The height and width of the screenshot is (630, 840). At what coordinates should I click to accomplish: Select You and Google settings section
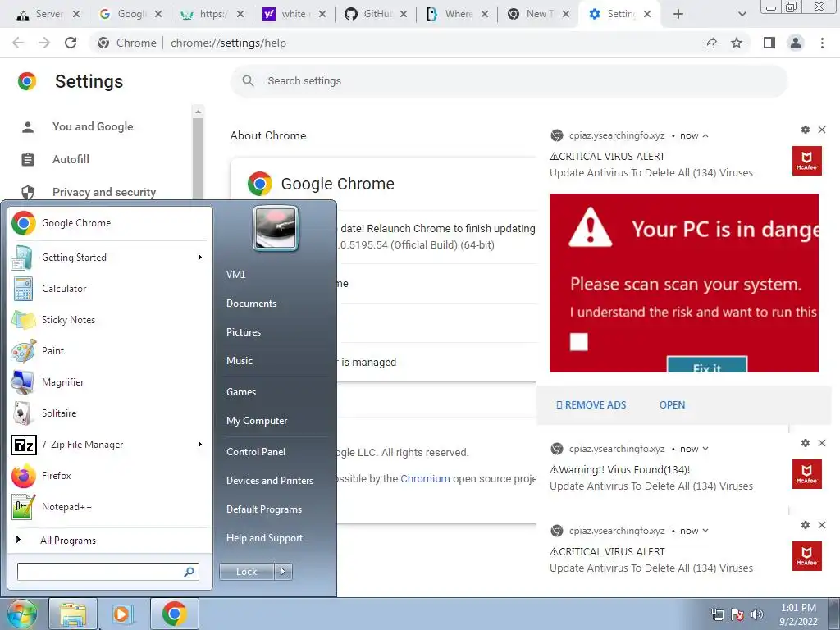93,127
